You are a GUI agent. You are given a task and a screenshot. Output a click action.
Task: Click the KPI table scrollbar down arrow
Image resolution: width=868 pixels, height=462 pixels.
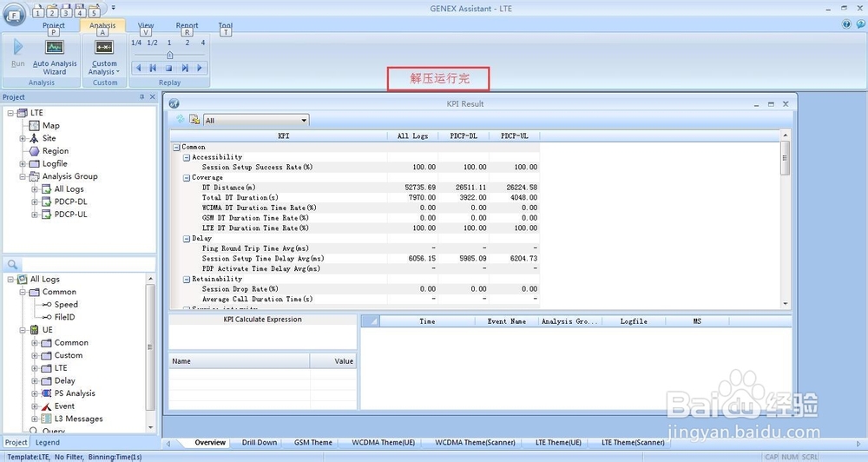point(786,304)
